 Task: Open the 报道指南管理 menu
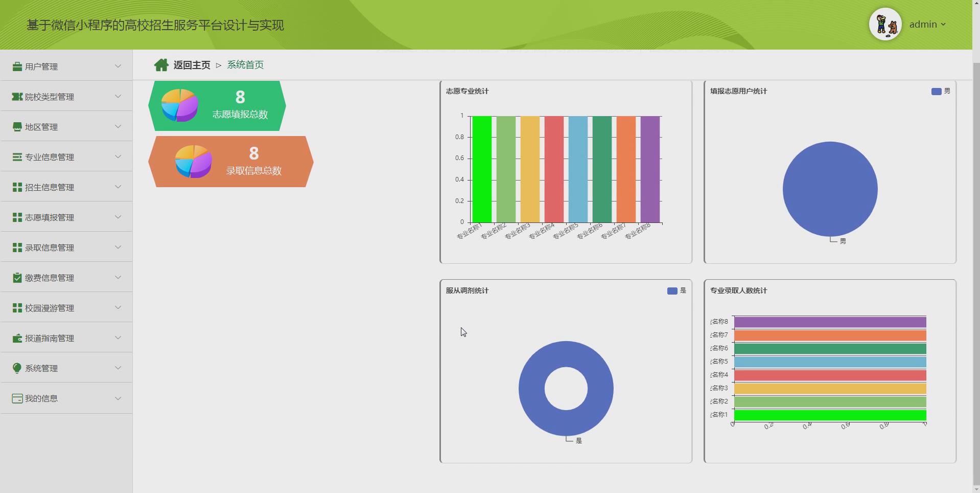click(x=66, y=338)
